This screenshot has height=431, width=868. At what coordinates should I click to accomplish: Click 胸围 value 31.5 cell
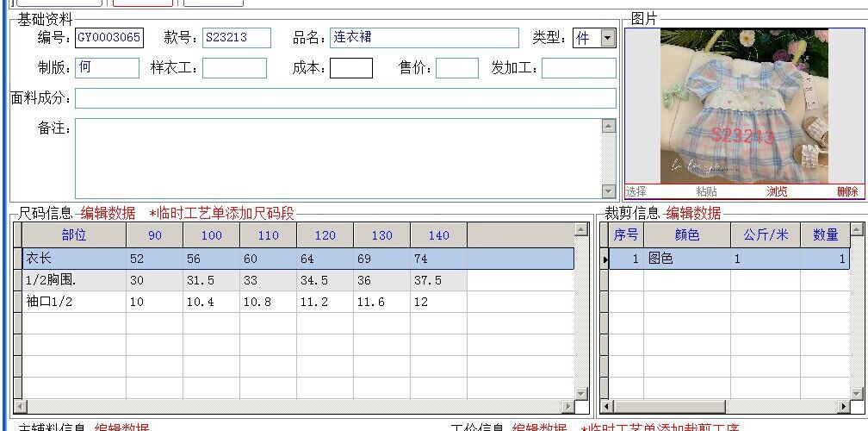tap(212, 280)
